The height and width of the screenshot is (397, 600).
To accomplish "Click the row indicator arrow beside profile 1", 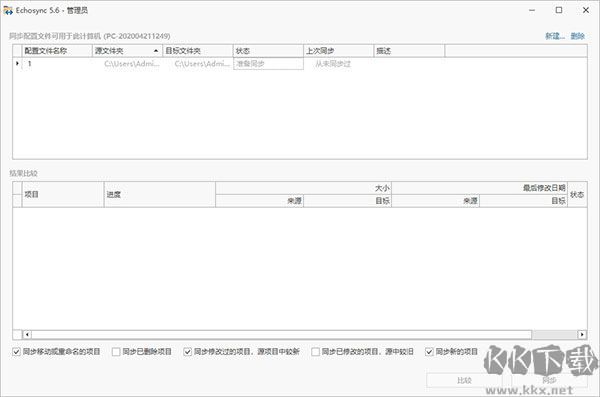I will [x=17, y=63].
